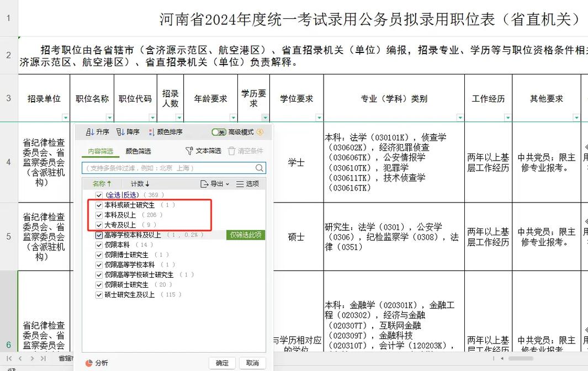
Task: Click left arrow of horizontal scrollbar
Action: 502,358
